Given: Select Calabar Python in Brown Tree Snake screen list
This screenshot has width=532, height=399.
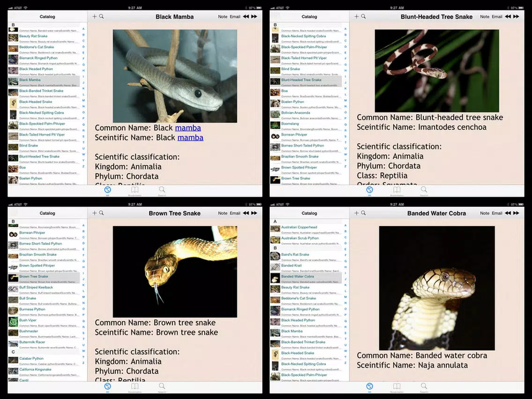Looking at the screenshot, I should [44, 361].
